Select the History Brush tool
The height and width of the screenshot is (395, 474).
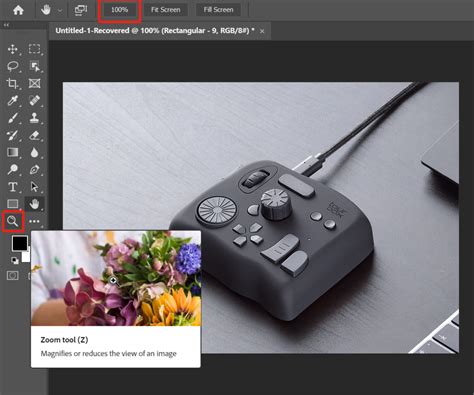[x=13, y=135]
